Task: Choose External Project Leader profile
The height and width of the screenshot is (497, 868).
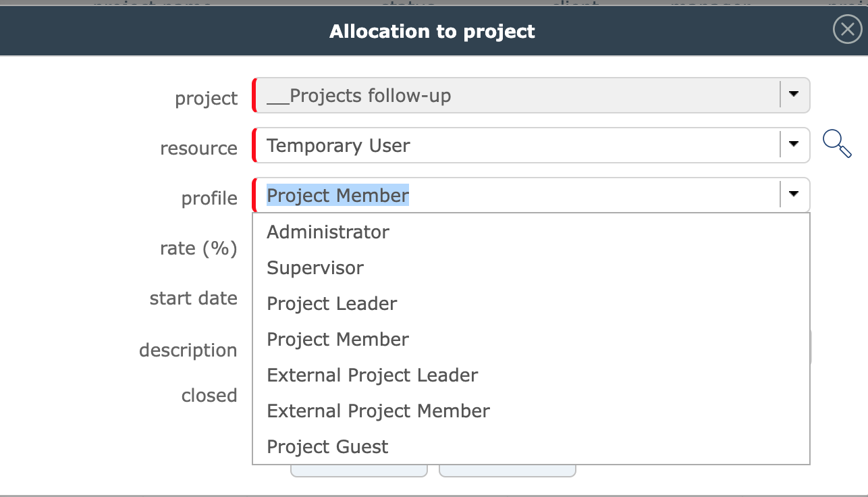Action: pyautogui.click(x=372, y=375)
